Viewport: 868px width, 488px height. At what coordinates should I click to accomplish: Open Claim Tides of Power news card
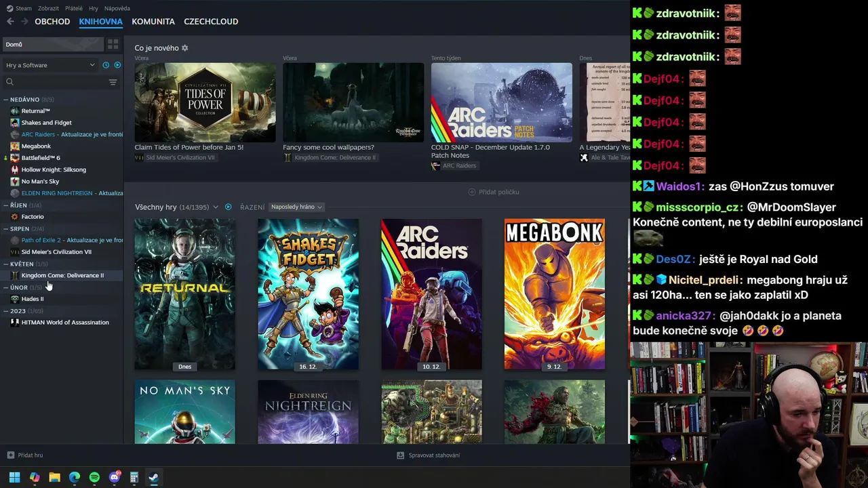[x=205, y=102]
